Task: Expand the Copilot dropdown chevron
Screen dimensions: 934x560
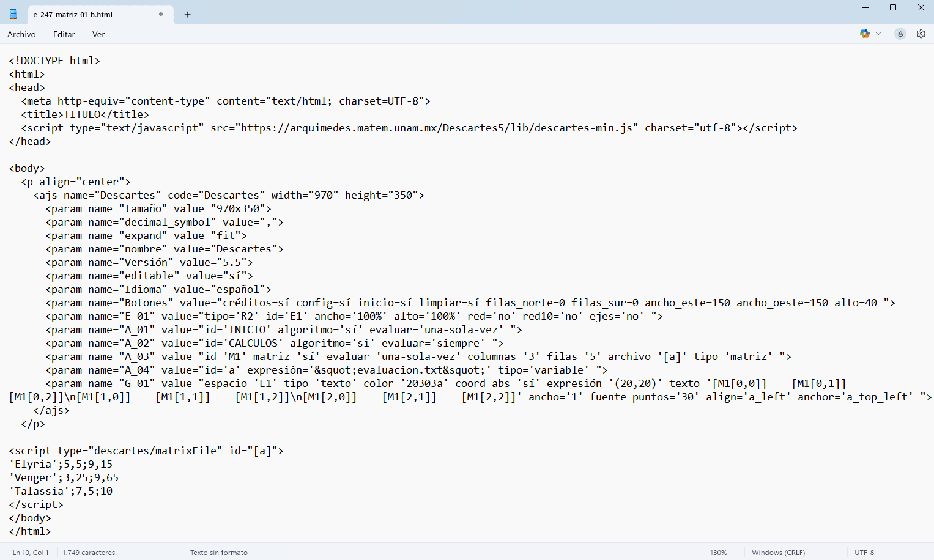Action: pyautogui.click(x=878, y=34)
